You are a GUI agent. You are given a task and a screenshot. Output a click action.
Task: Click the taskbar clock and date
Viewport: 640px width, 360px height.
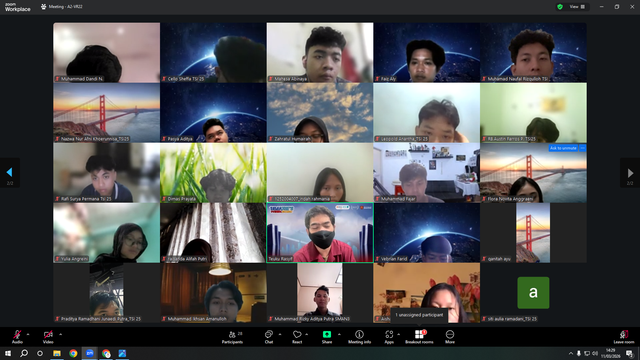611,353
